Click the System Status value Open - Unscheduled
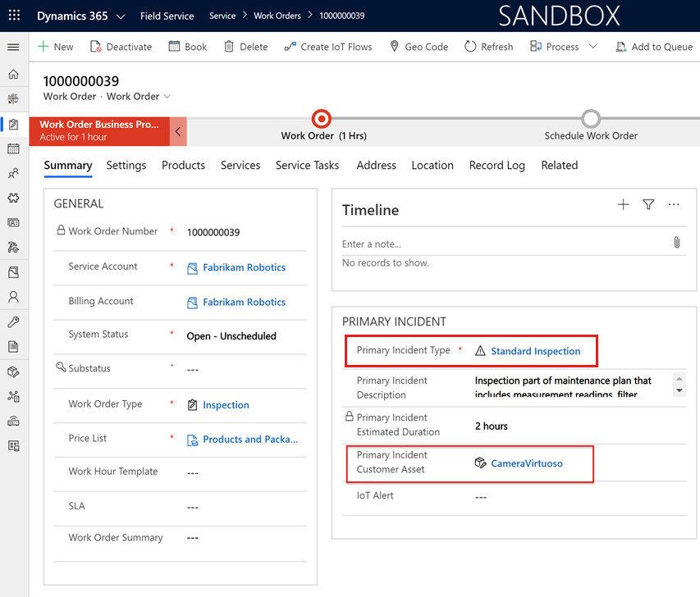 click(231, 336)
